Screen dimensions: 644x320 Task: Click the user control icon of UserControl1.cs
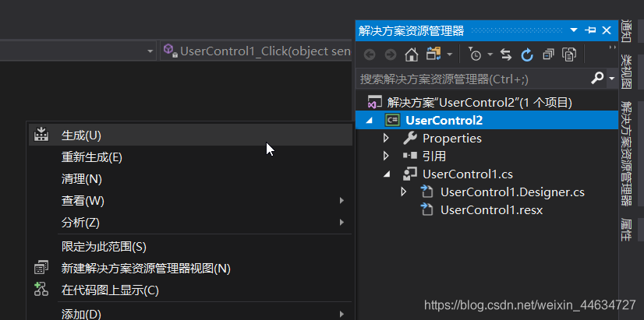[x=410, y=174]
